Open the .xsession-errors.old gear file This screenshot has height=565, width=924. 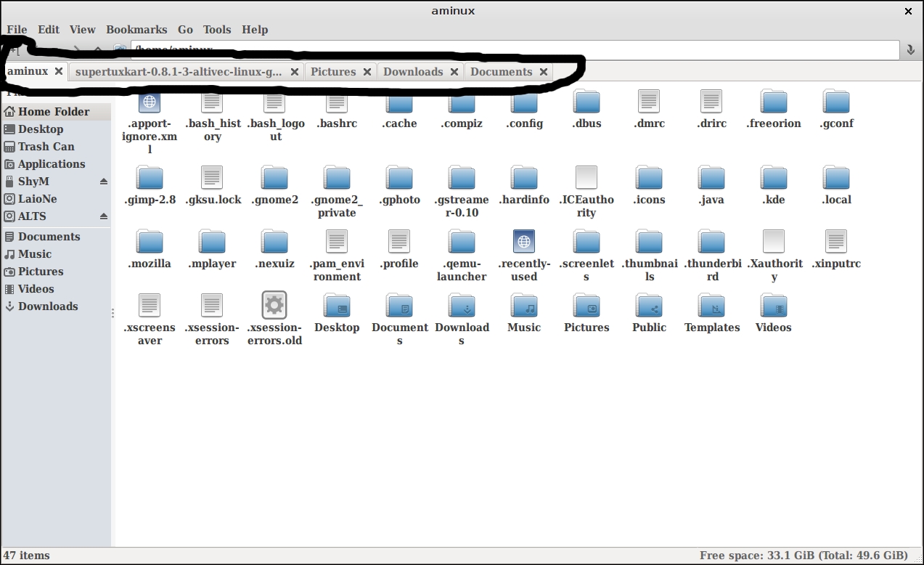[274, 305]
